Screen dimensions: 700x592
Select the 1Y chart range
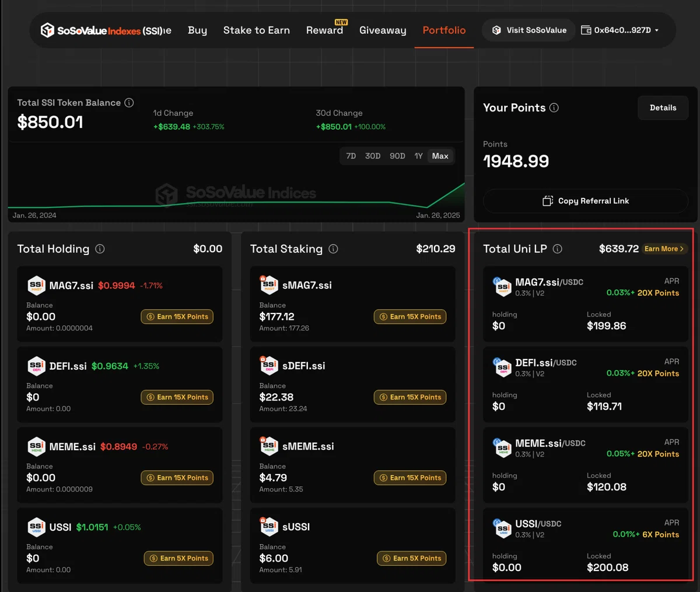[x=418, y=156]
